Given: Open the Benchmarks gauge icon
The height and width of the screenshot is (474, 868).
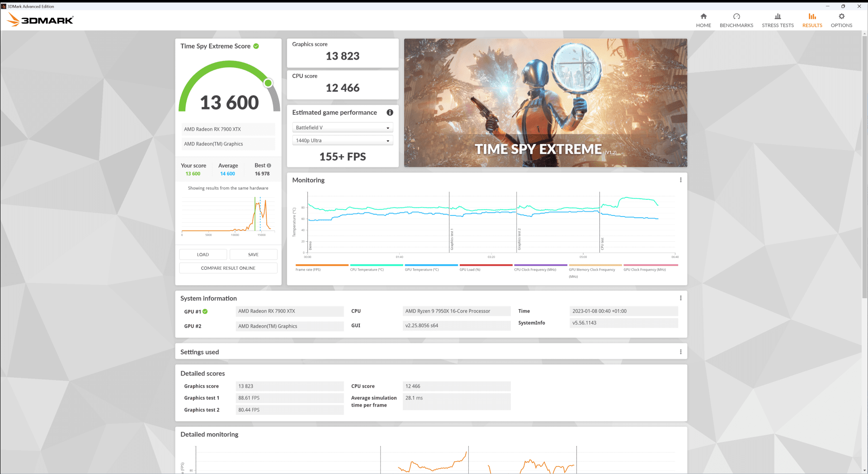Looking at the screenshot, I should (736, 16).
